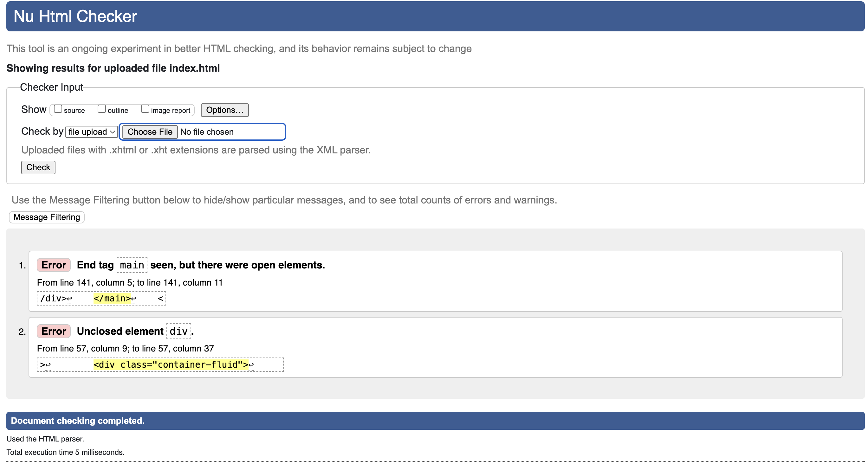The image size is (868, 464).
Task: Click the Message Filtering button icon
Action: coord(47,217)
